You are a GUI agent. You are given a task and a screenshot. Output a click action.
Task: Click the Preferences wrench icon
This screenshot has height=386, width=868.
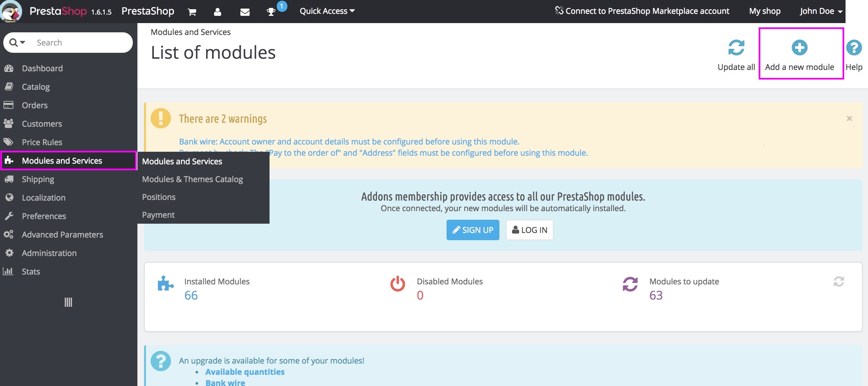tap(9, 216)
